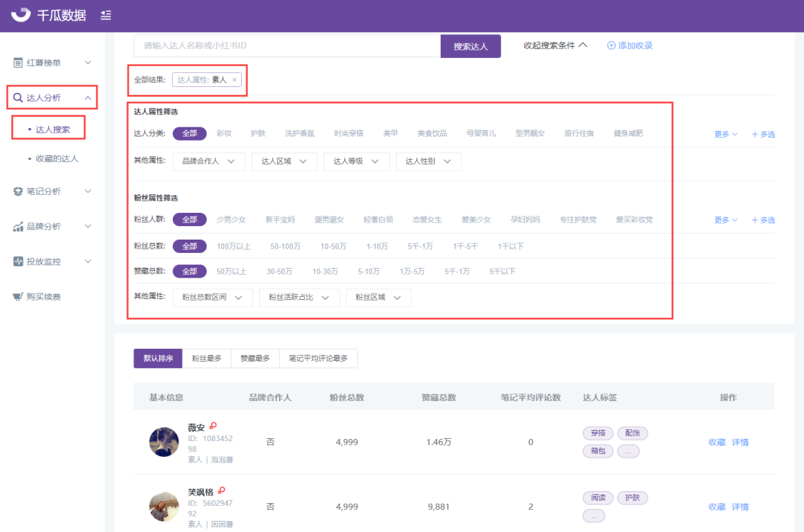Click the 达人分析 magnifier icon
804x532 pixels.
(x=18, y=98)
